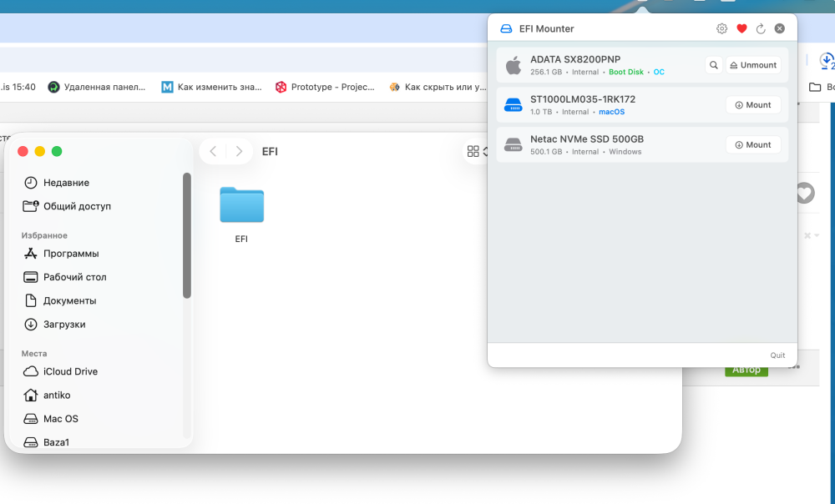Click the Избранное sidebar section header

44,235
